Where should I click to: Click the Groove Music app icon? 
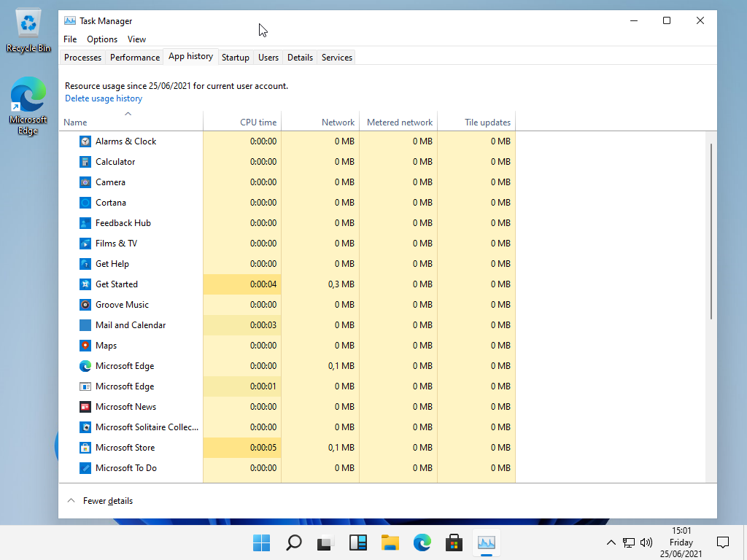point(85,305)
